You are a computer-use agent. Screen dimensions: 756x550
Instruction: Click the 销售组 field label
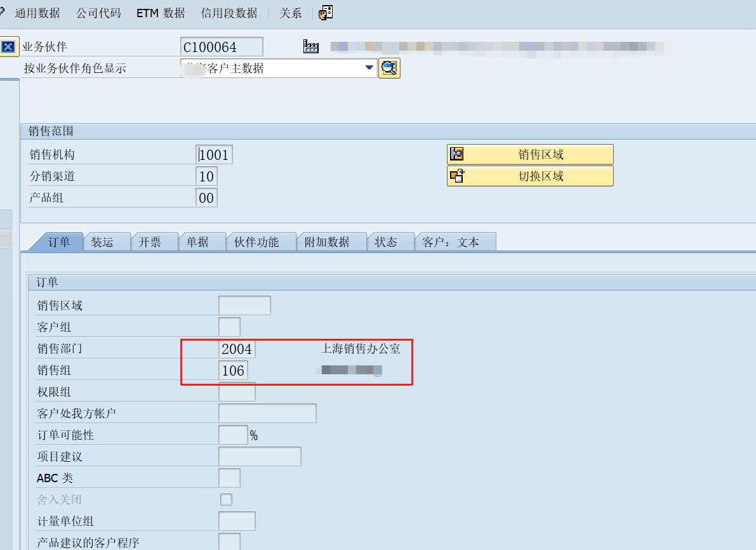point(54,370)
